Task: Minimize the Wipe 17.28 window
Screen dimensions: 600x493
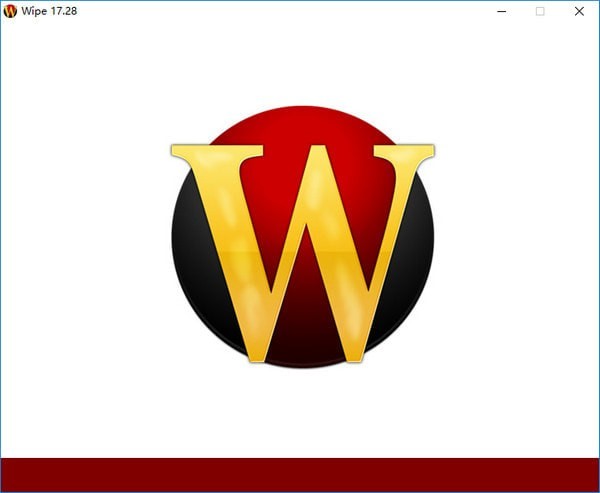Action: click(502, 11)
